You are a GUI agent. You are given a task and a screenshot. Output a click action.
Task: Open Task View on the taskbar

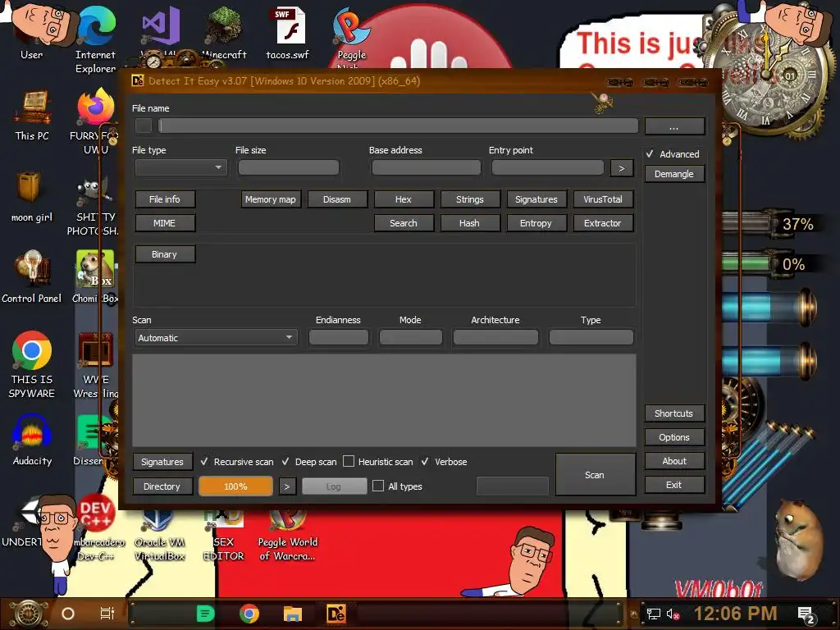(107, 614)
